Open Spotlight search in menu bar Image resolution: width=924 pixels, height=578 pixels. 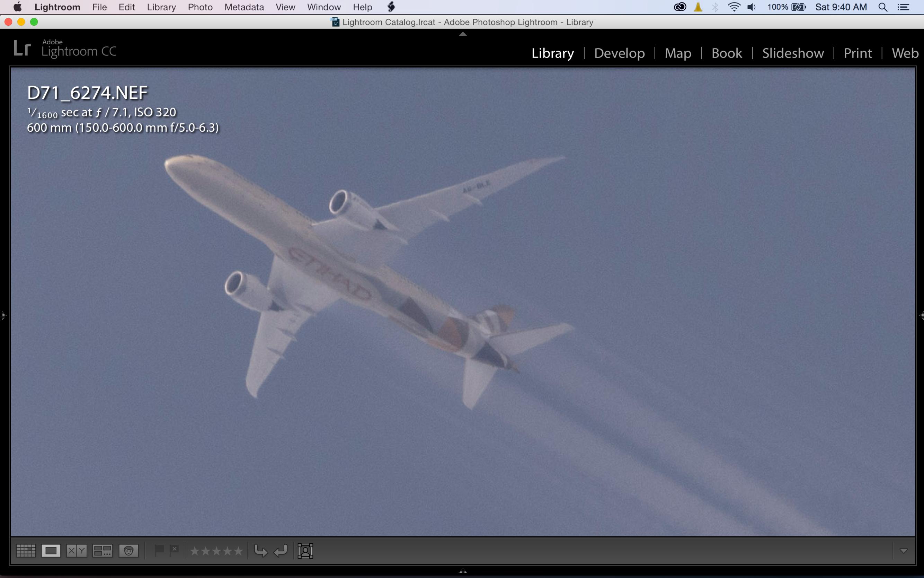882,7
